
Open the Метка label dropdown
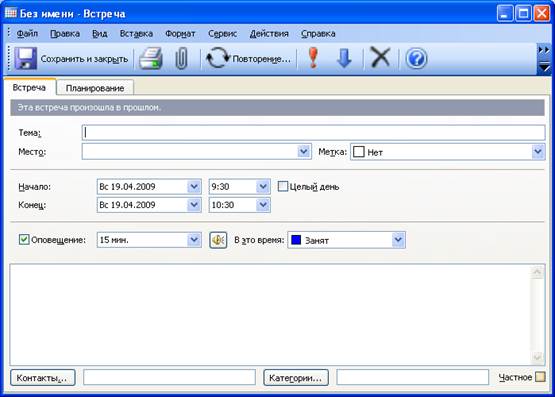point(538,151)
